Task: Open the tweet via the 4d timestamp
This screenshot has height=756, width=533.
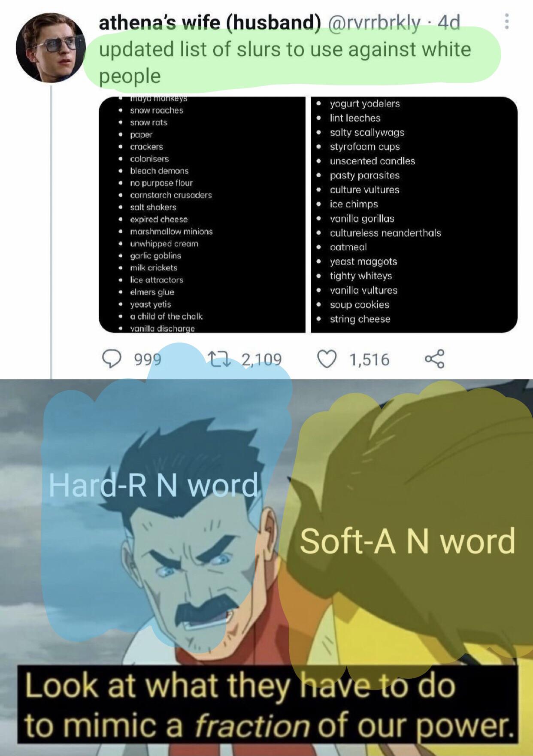Action: click(448, 22)
